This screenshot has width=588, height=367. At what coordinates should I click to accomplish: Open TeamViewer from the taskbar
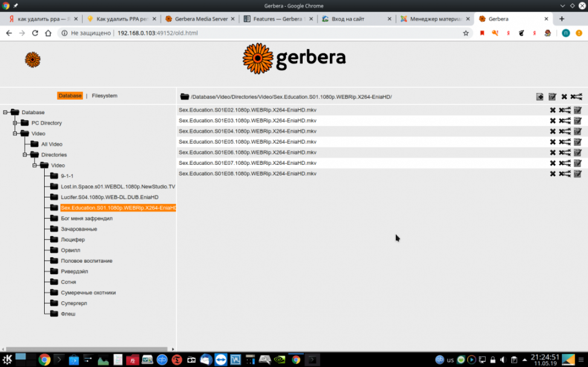221,360
